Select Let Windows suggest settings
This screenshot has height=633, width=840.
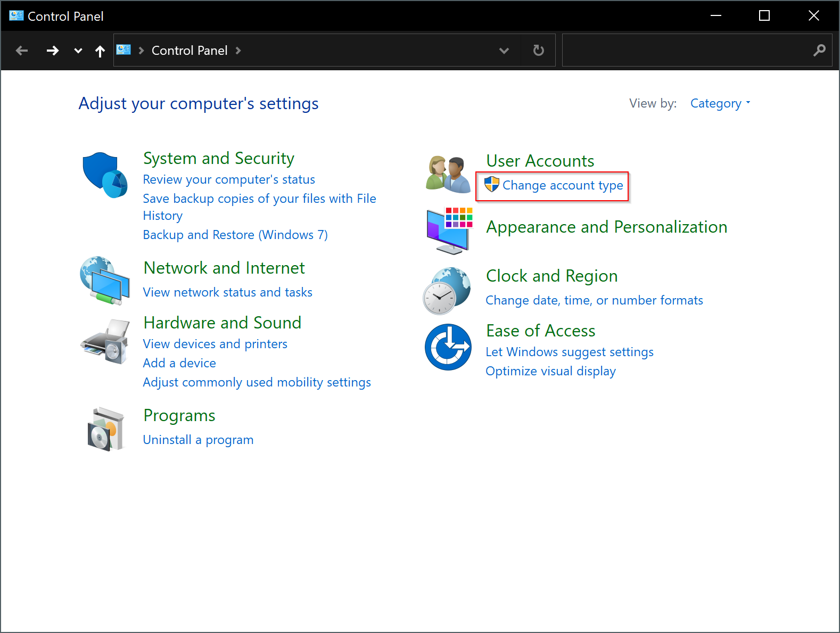click(570, 352)
